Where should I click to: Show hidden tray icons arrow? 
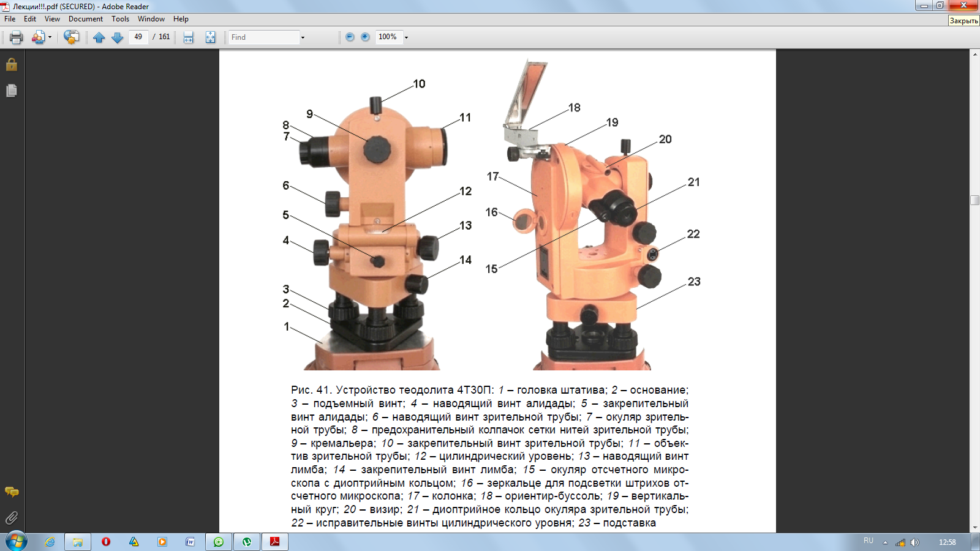click(x=885, y=542)
